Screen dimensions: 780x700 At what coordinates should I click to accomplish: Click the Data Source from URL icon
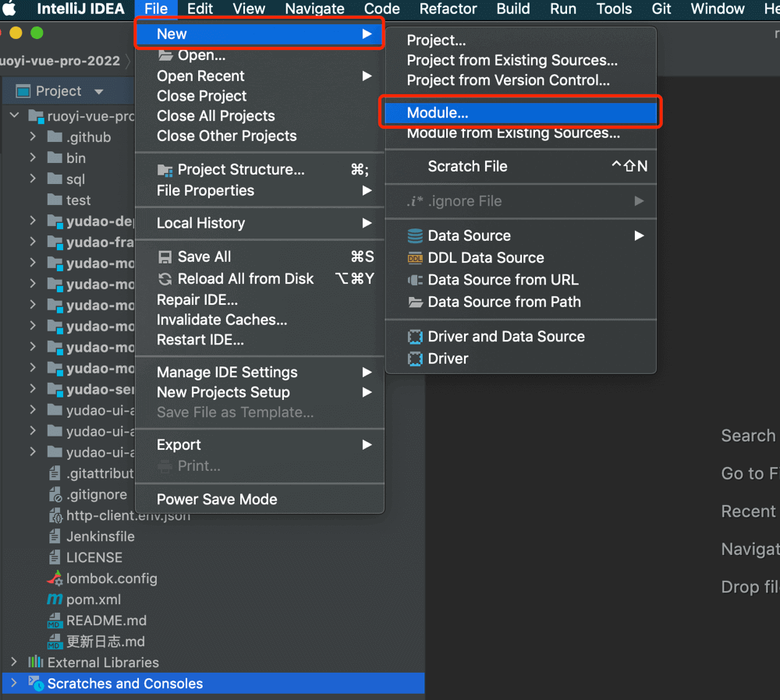pos(415,280)
